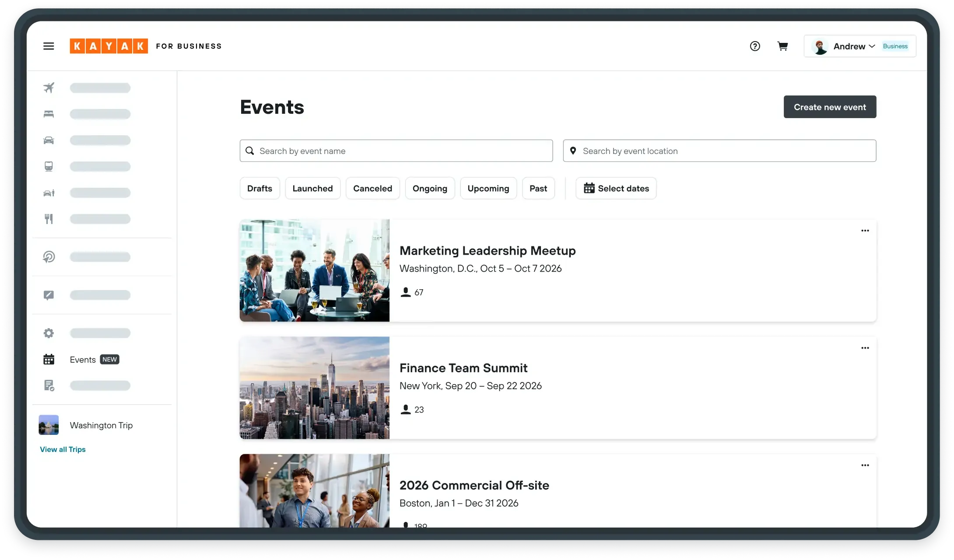
Task: Open the help question mark icon
Action: point(755,46)
